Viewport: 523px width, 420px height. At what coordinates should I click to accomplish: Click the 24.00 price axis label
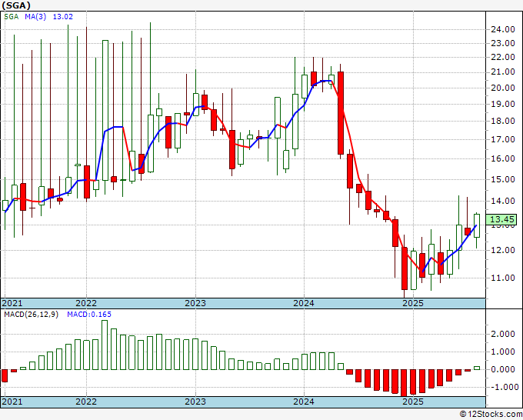[x=503, y=29]
